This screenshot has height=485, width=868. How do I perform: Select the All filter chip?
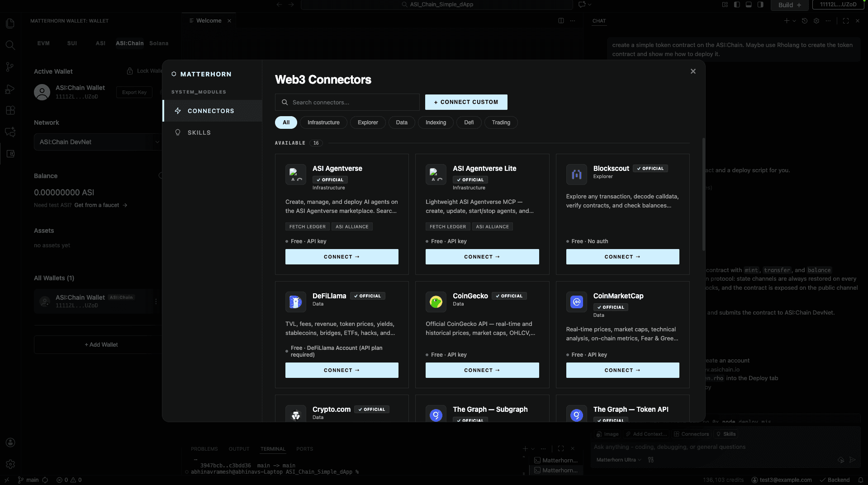(x=286, y=122)
